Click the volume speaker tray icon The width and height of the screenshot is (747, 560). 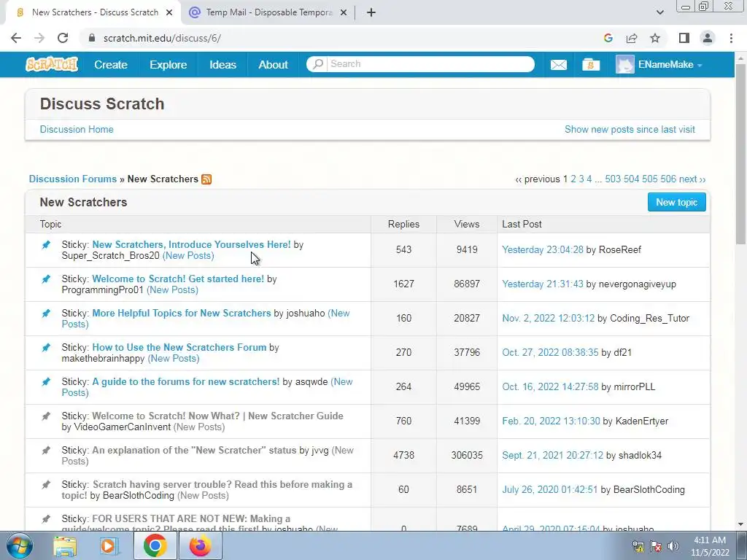click(673, 546)
